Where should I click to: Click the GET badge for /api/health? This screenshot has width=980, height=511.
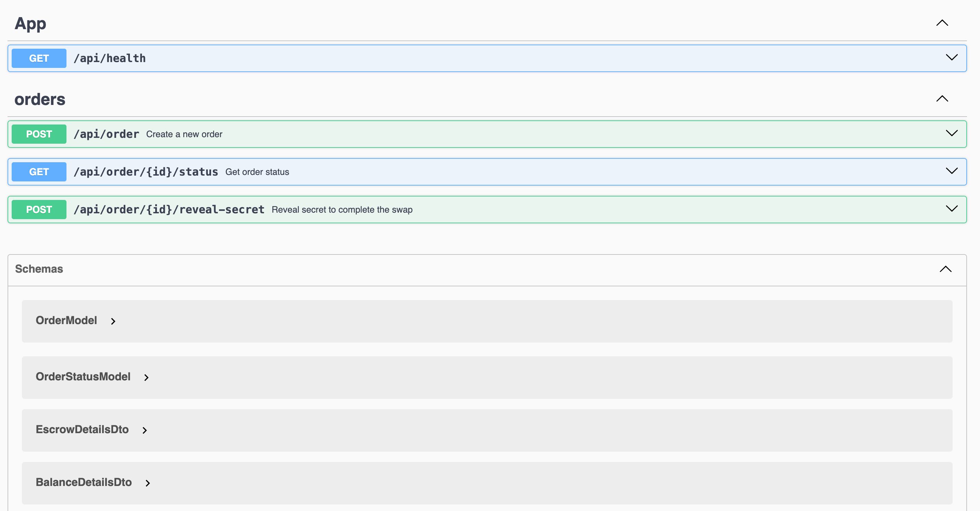(39, 58)
